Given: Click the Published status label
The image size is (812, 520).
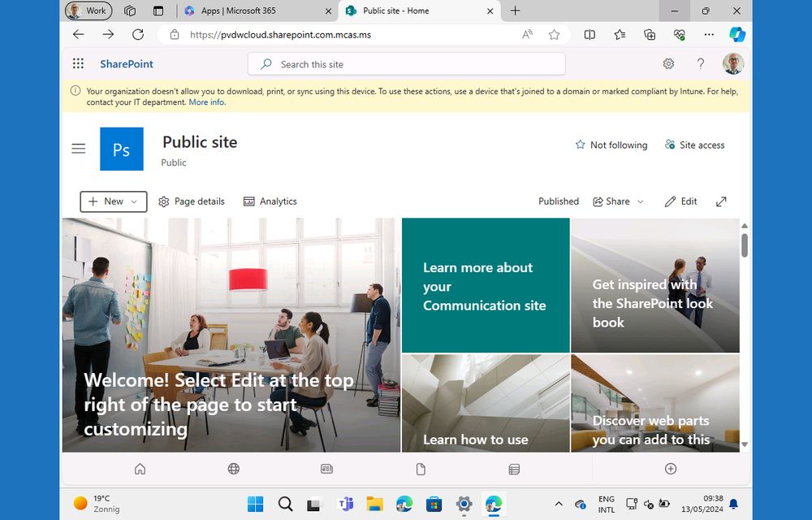Looking at the screenshot, I should [559, 201].
